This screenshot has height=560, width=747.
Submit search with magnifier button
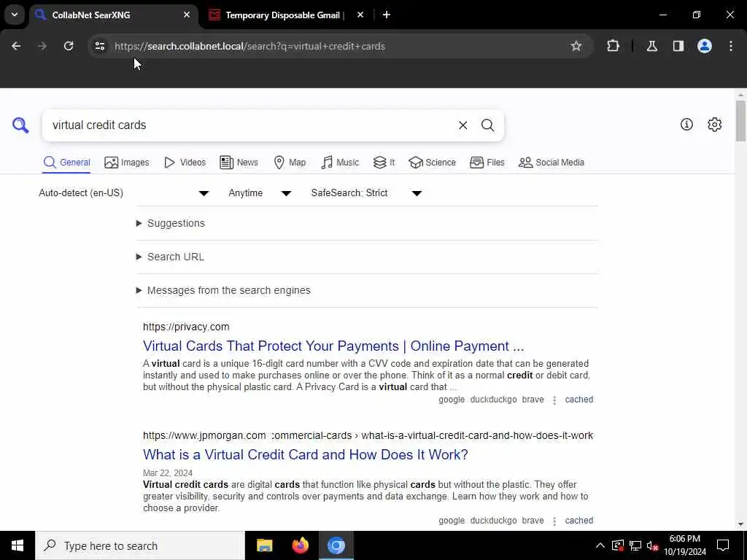point(487,125)
